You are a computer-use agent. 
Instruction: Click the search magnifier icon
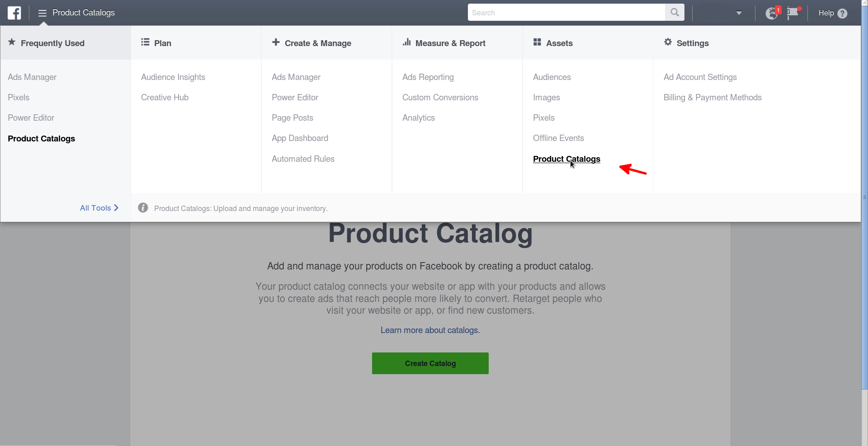point(675,12)
